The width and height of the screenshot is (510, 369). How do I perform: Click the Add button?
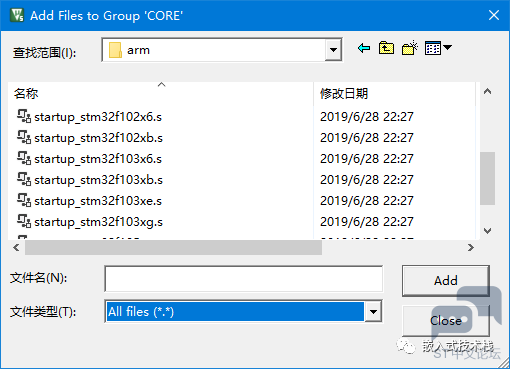(x=446, y=281)
